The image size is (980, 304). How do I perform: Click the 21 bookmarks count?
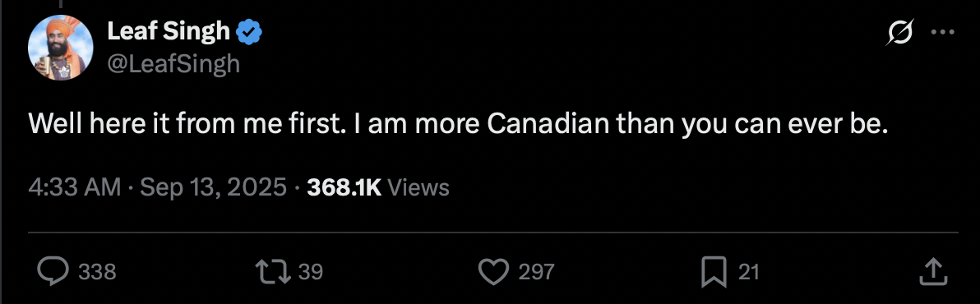(x=748, y=272)
